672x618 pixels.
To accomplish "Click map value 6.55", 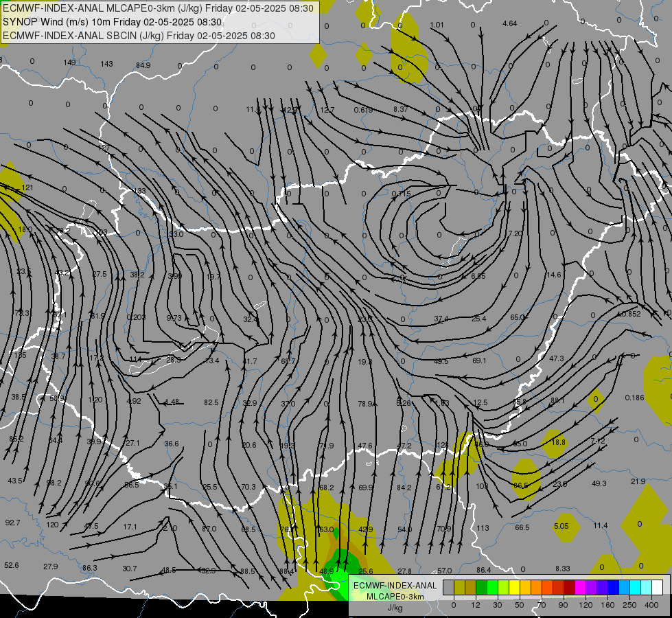I will [x=478, y=276].
